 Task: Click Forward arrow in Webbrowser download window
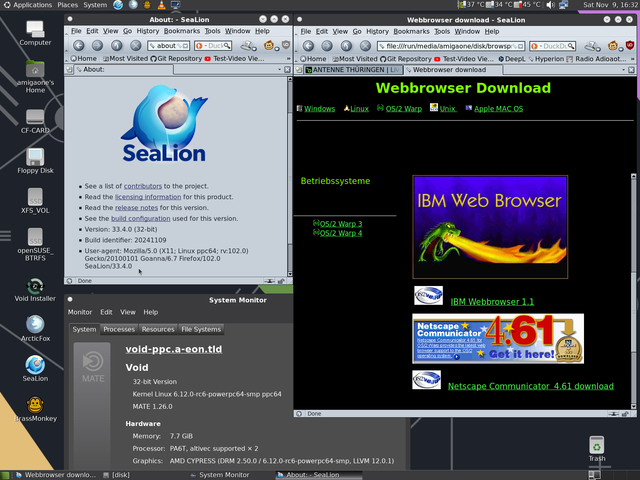click(327, 46)
